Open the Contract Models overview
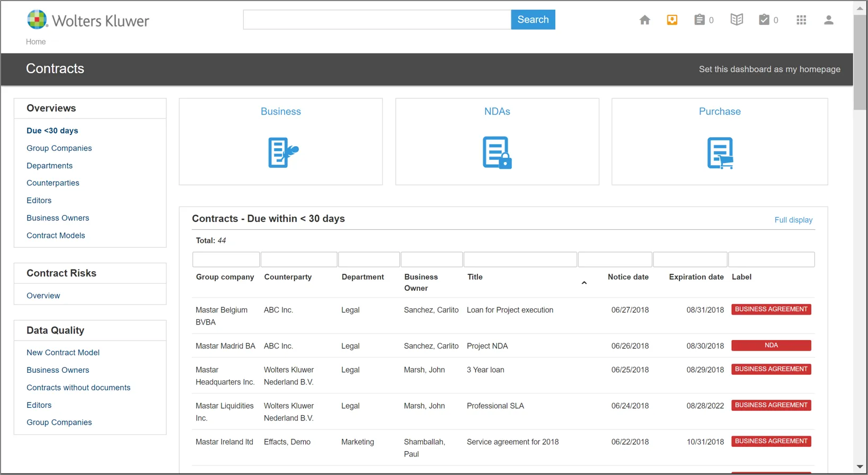Viewport: 868px width, 475px height. point(56,236)
